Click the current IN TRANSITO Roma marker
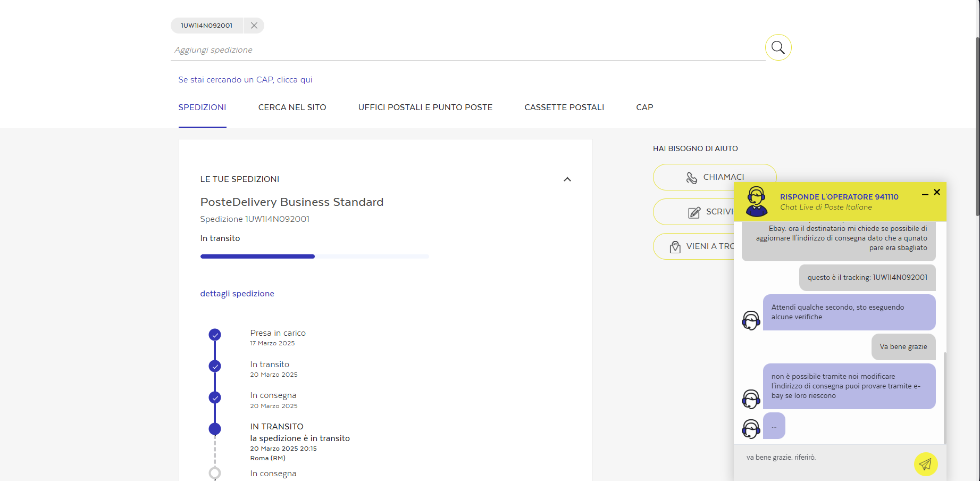 215,429
